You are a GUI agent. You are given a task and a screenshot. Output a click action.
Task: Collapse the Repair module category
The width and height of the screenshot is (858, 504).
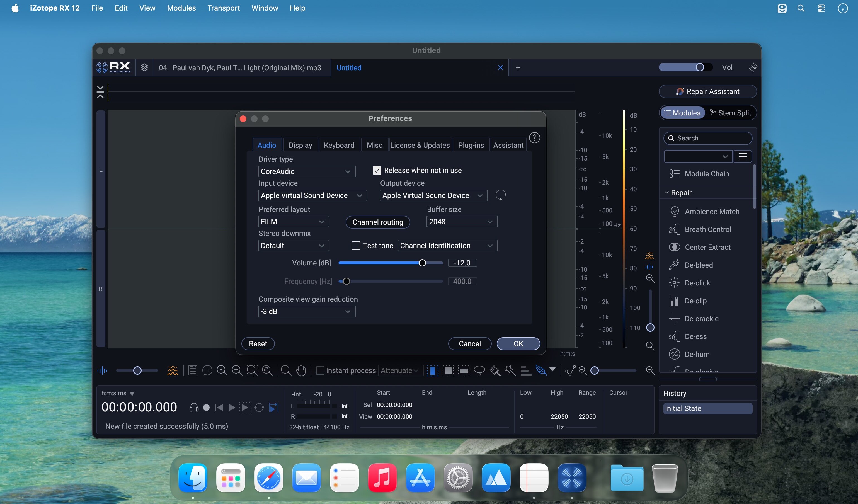[x=667, y=193]
